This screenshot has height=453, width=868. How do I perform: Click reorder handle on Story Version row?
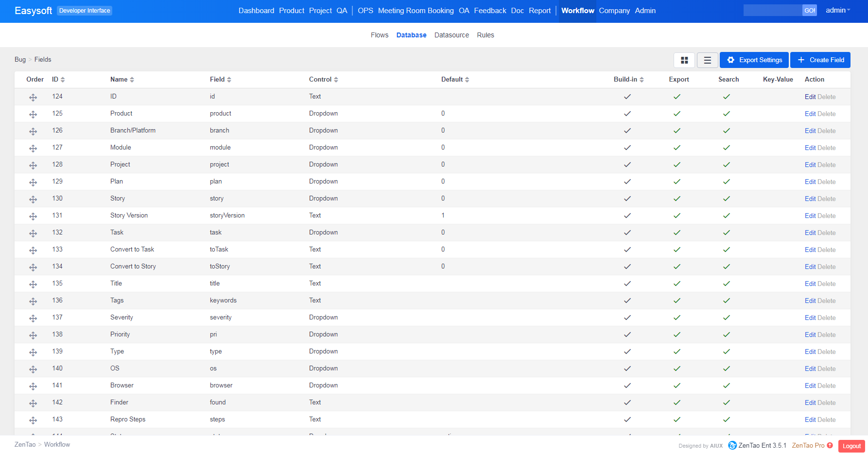pyautogui.click(x=33, y=217)
